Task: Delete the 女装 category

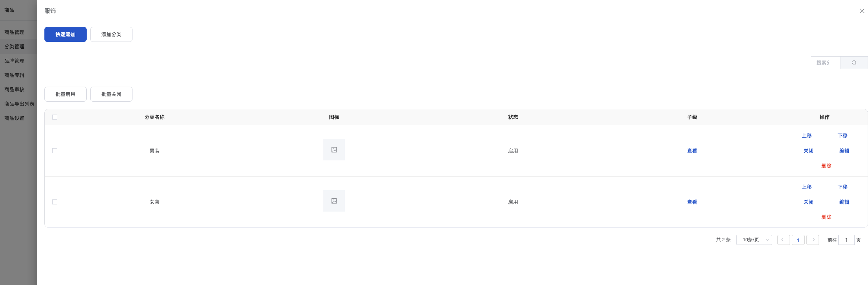Action: (x=826, y=217)
